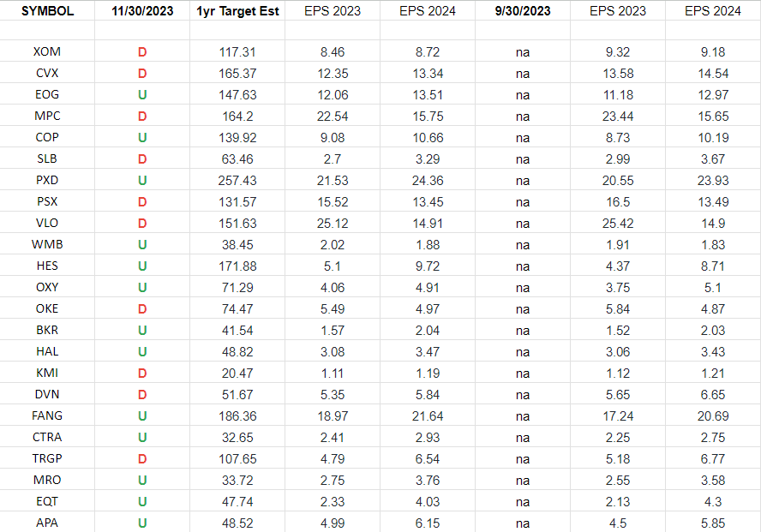Click the OXY ticker cell

(x=47, y=287)
